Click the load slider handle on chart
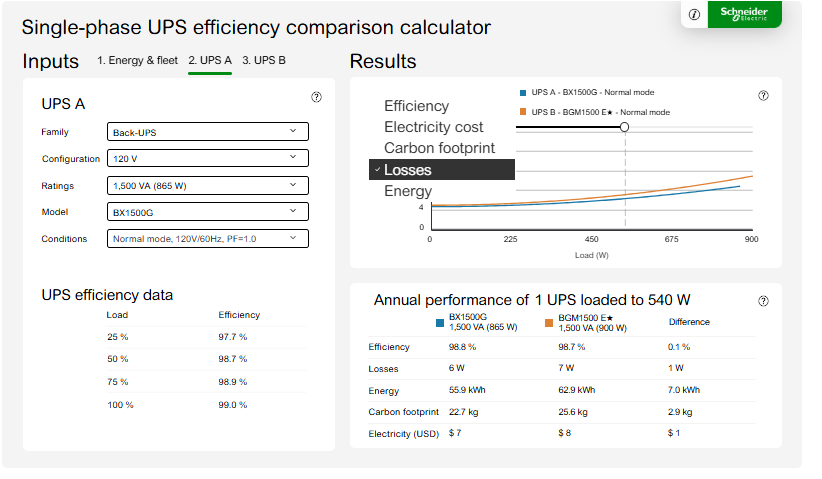 pos(624,127)
